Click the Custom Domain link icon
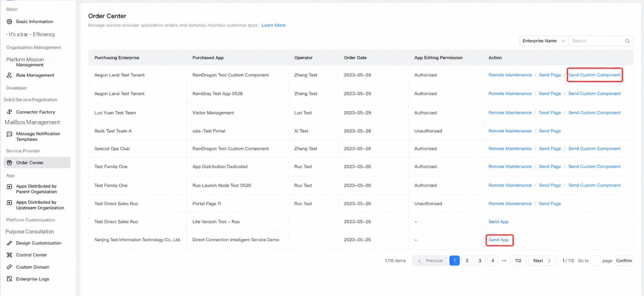 [9, 267]
